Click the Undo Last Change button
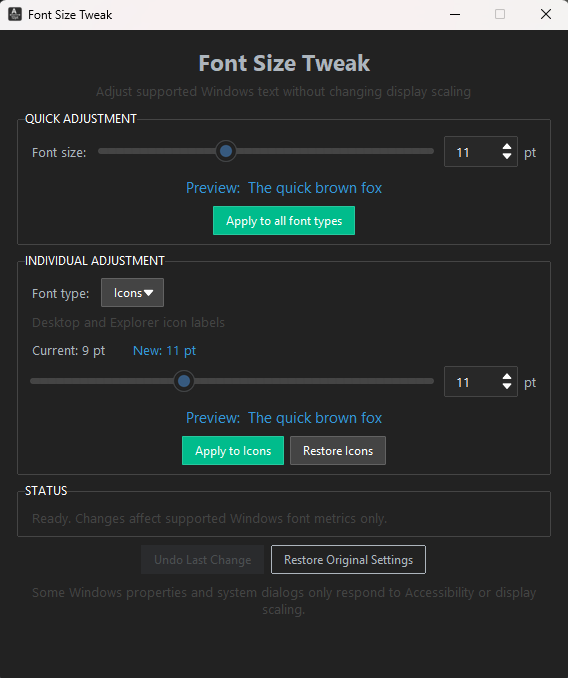The height and width of the screenshot is (678, 568). point(202,560)
